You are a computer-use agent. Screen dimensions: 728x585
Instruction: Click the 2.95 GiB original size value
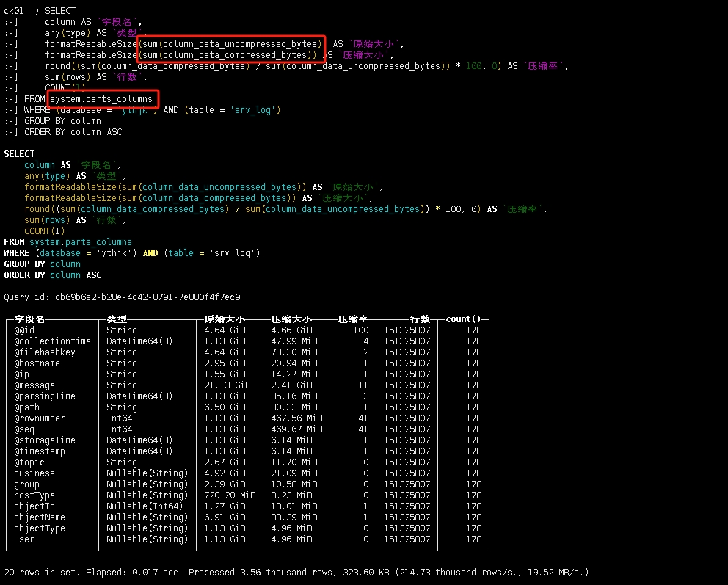pos(225,363)
